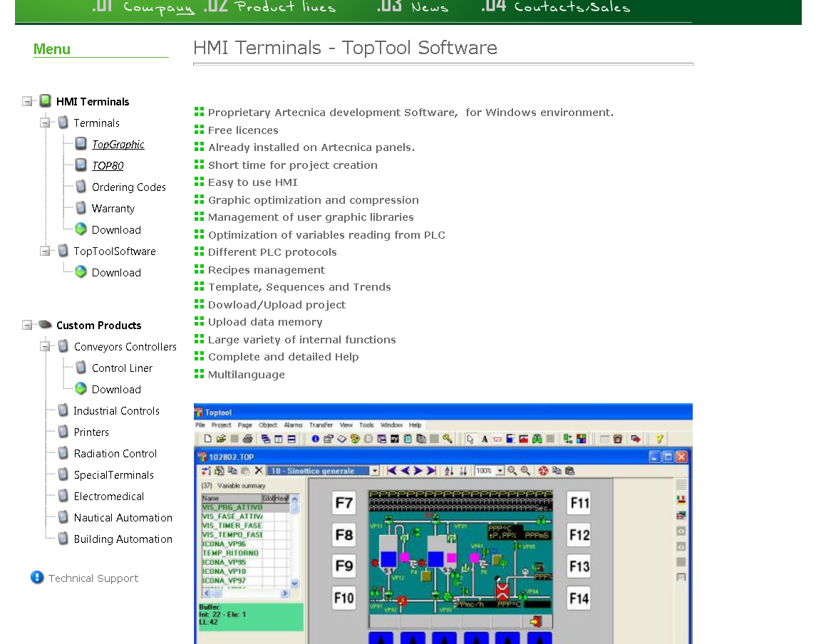821x644 pixels.
Task: Click globe icon of Download under Terminals
Action: pyautogui.click(x=81, y=229)
